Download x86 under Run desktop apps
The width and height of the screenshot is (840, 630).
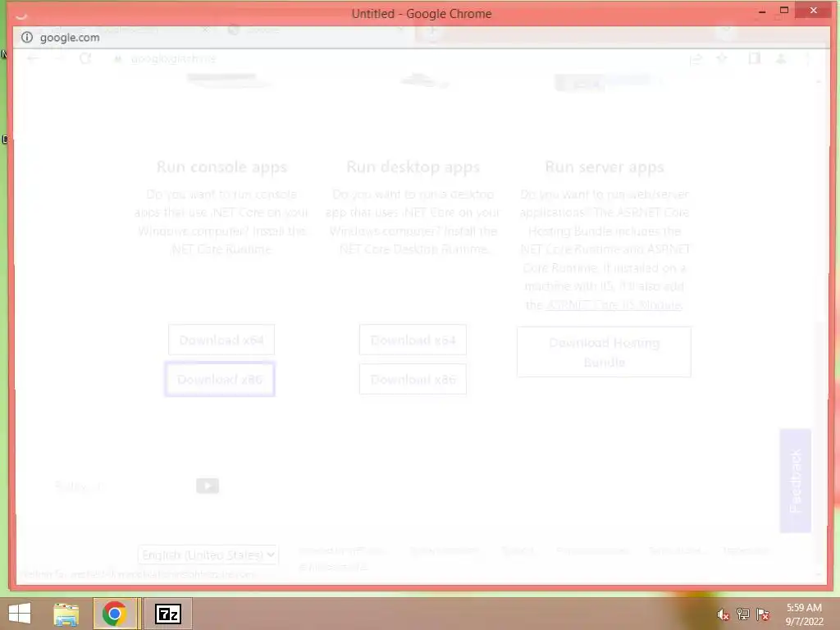coord(413,379)
